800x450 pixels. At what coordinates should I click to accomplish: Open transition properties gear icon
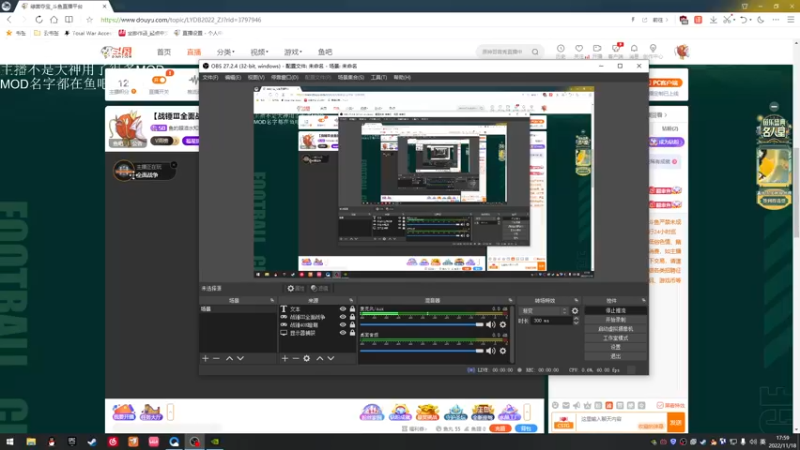coord(575,311)
